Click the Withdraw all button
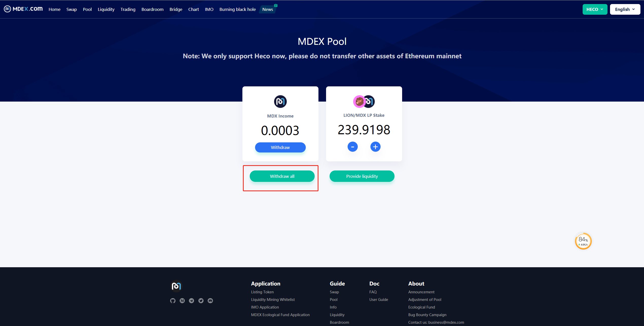 282,176
